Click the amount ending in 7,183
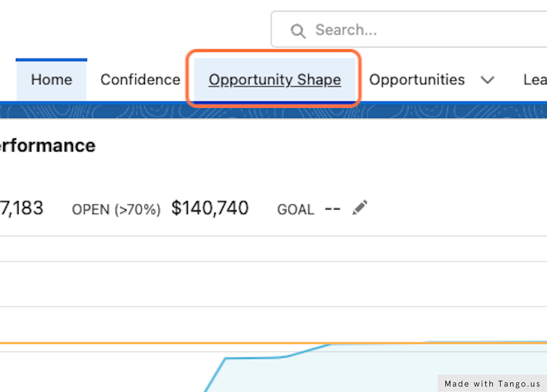This screenshot has height=392, width=547. coord(22,208)
